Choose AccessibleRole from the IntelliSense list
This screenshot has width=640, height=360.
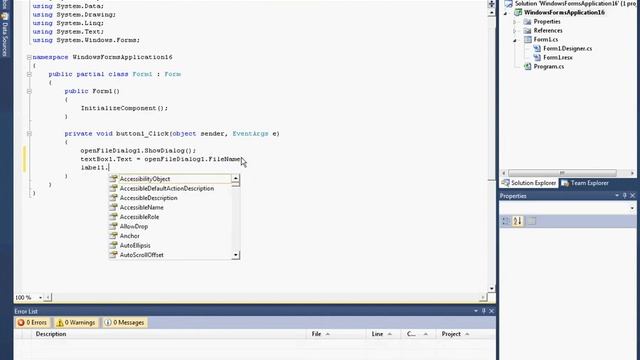coord(139,217)
